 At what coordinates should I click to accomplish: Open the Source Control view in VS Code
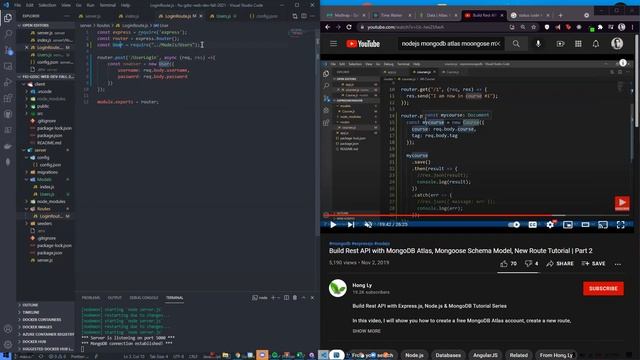[8, 50]
